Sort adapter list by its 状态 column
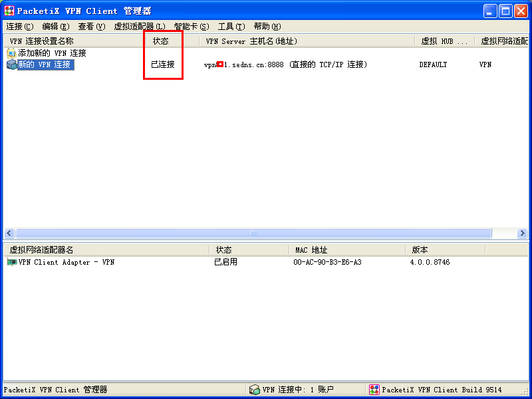This screenshot has height=399, width=532. 250,250
